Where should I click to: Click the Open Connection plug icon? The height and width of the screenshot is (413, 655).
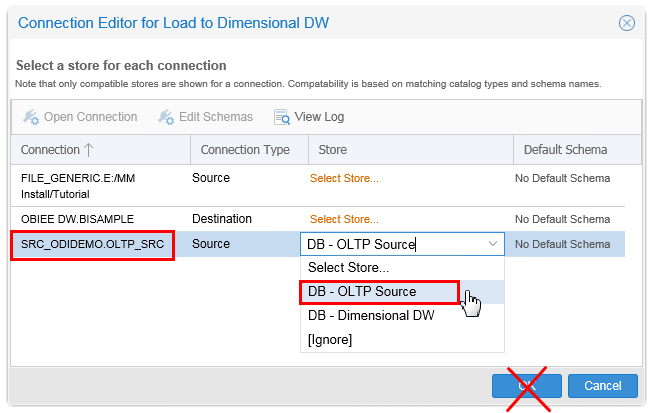31,117
